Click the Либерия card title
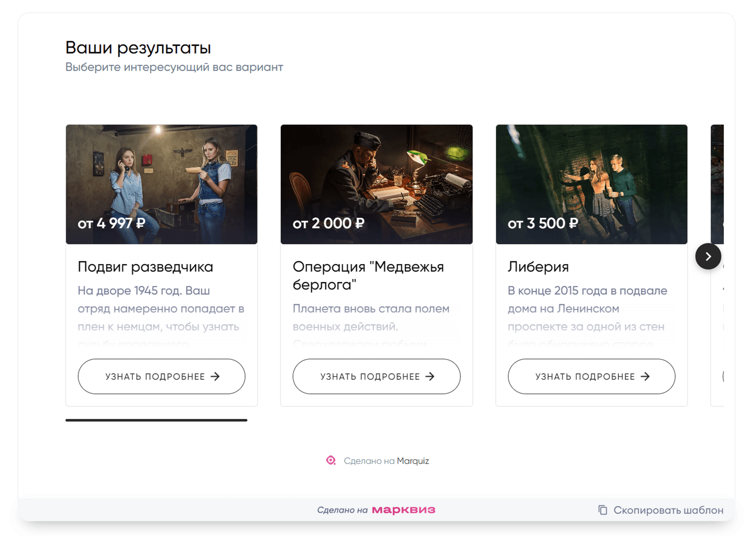Viewport: 756px width, 536px height. click(538, 266)
